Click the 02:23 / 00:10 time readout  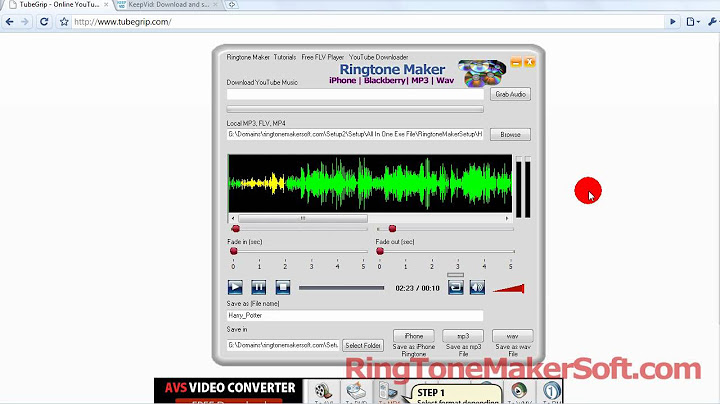(x=417, y=288)
